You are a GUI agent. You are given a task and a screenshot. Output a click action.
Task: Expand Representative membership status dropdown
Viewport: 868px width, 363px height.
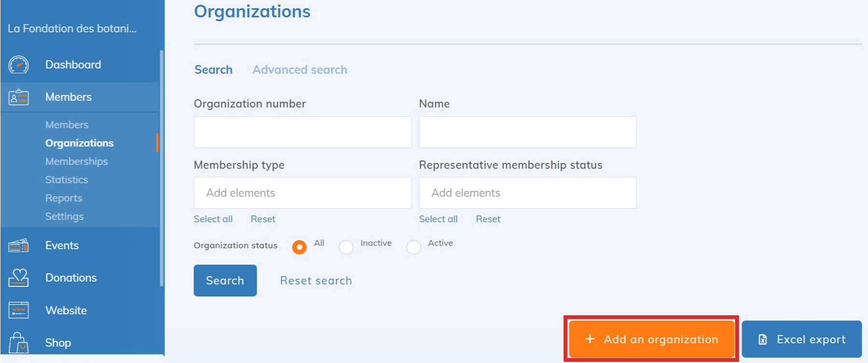tap(527, 193)
